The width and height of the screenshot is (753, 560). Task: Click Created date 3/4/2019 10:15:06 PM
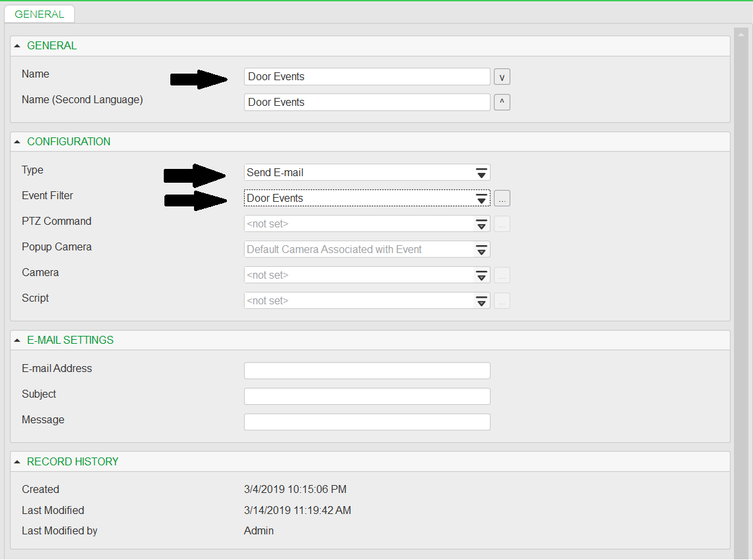(x=295, y=490)
